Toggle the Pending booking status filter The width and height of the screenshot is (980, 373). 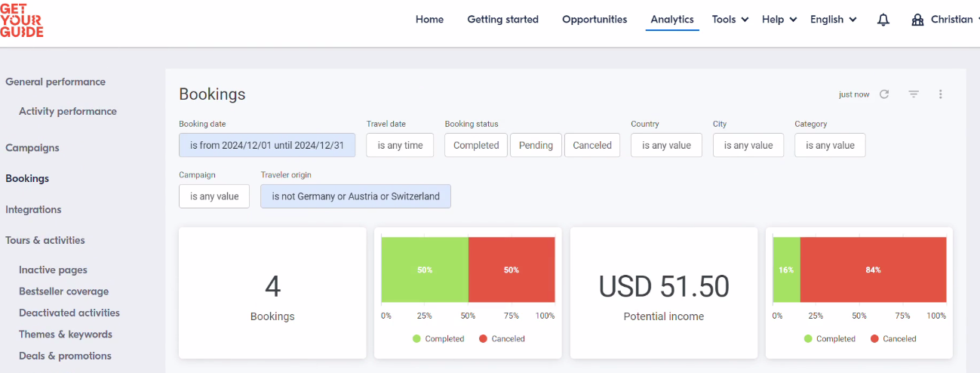coord(536,145)
